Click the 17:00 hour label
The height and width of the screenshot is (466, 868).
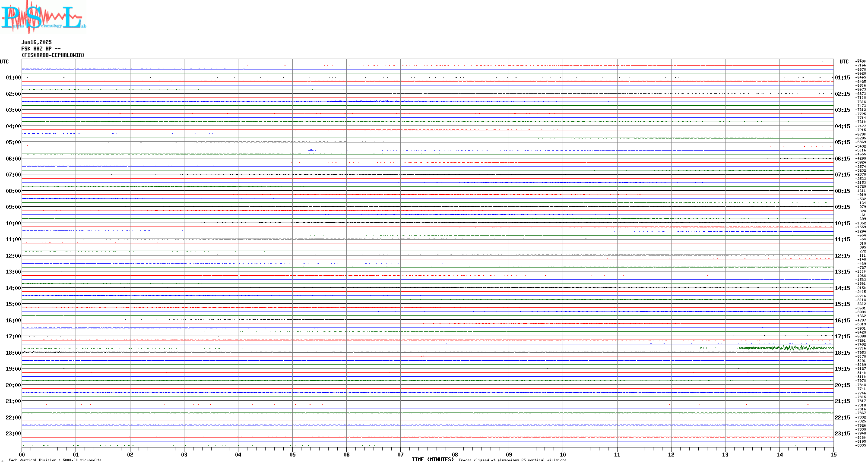click(13, 337)
